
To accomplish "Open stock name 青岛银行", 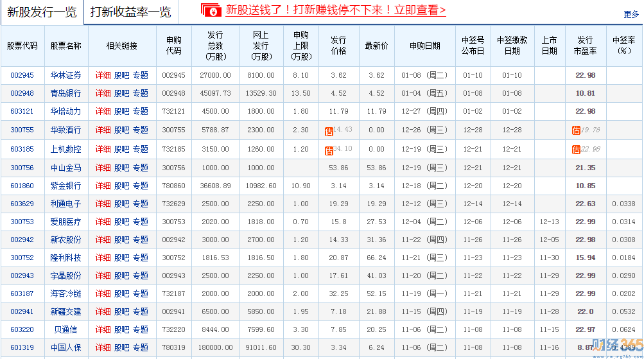I will click(x=65, y=93).
